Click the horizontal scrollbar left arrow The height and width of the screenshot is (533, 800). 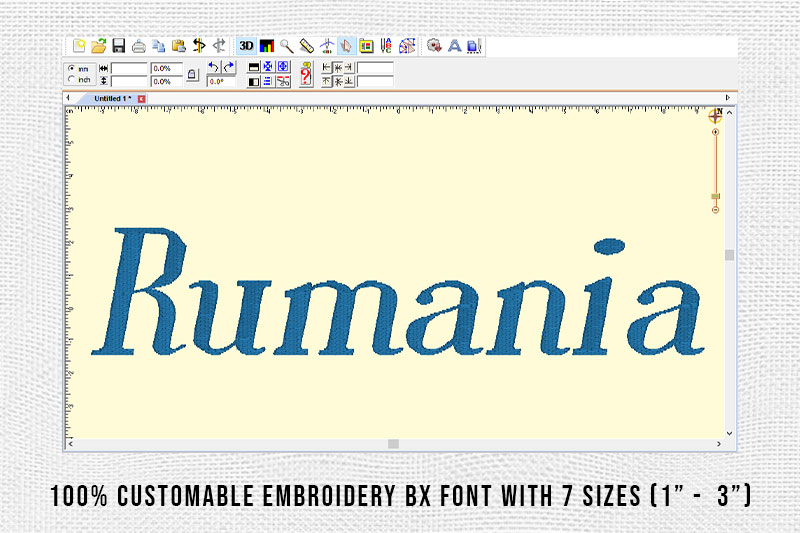coord(70,444)
